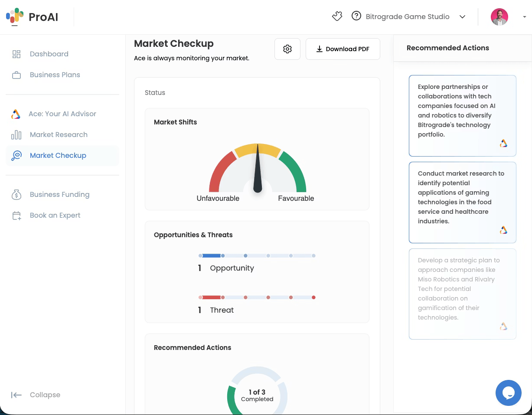Select the Miso Robotics strategic plan card
Image resolution: width=532 pixels, height=415 pixels.
click(x=463, y=294)
